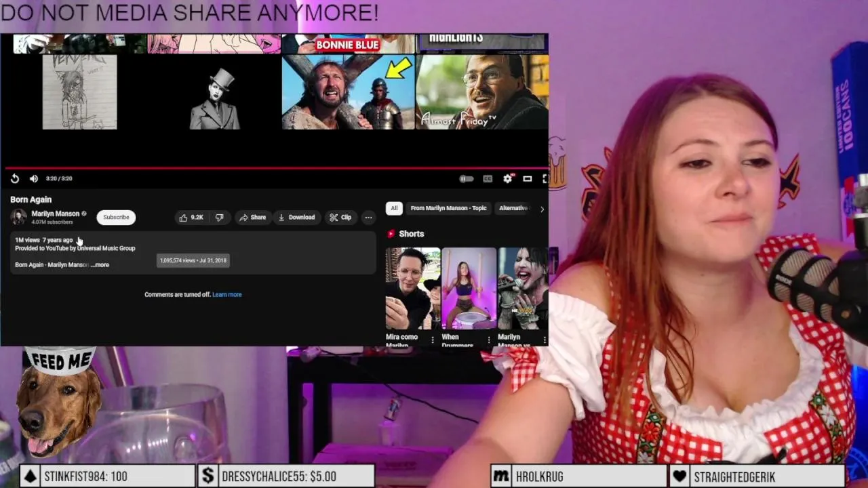Dislike the video with thumbs down

click(x=220, y=218)
